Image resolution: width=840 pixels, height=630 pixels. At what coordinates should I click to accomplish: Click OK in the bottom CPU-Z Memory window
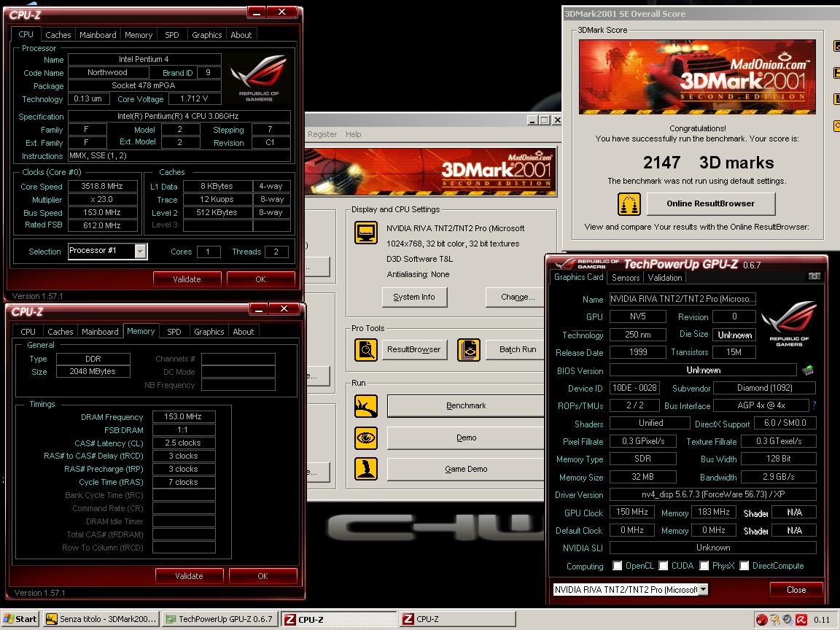click(262, 576)
